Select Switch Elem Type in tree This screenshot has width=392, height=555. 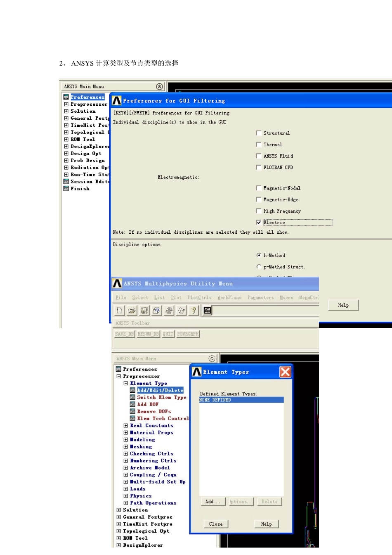(x=158, y=397)
